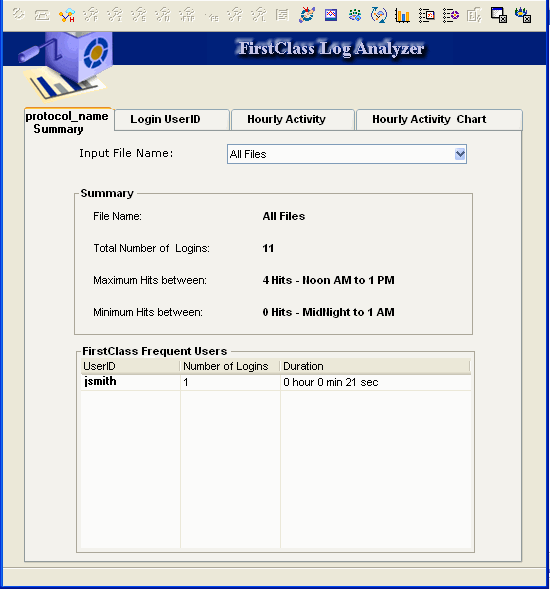550x589 pixels.
Task: Sort by Number of Logins column header
Action: coord(230,366)
